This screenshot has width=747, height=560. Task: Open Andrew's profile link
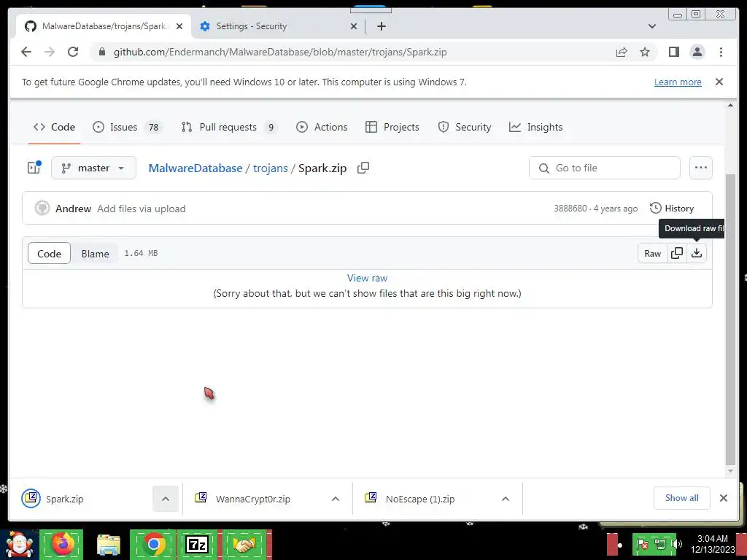point(73,209)
